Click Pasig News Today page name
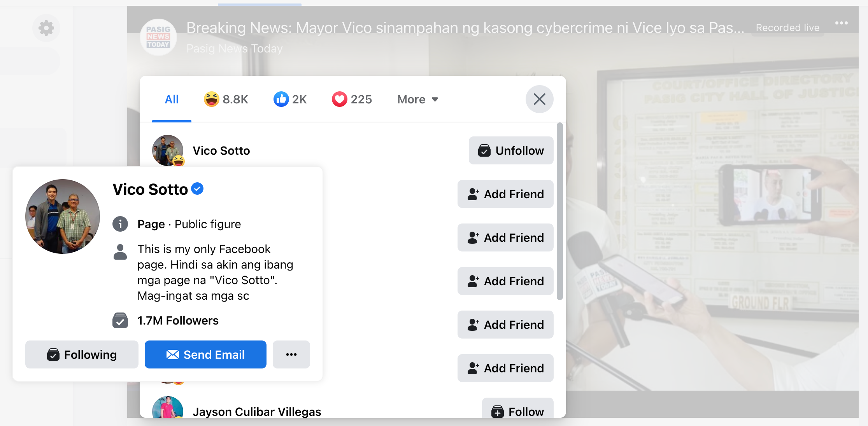The image size is (868, 426). (x=235, y=49)
